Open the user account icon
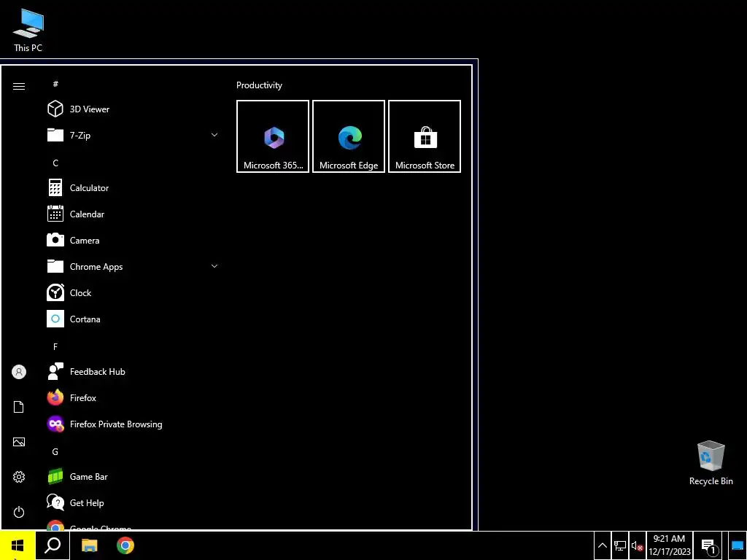The height and width of the screenshot is (560, 747). click(x=19, y=372)
